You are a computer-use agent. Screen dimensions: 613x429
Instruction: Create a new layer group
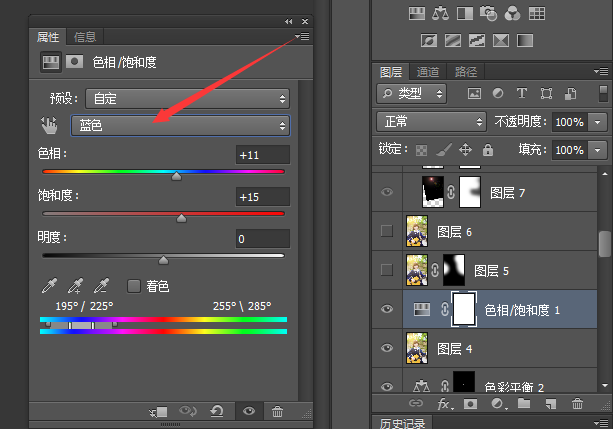click(x=524, y=403)
